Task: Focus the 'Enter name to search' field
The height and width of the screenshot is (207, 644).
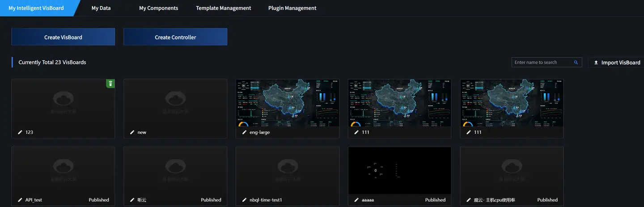Action: [x=542, y=62]
